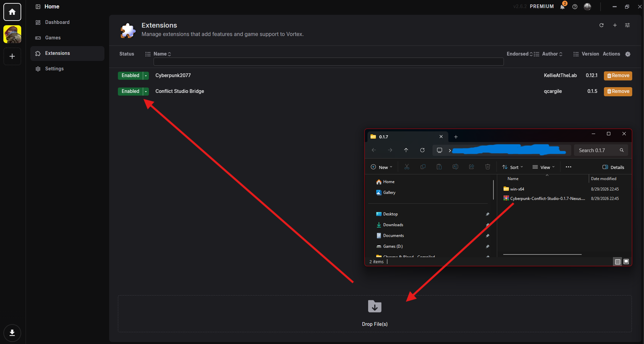Switch Explorer to large thumbnails view
644x344 pixels.
click(626, 262)
